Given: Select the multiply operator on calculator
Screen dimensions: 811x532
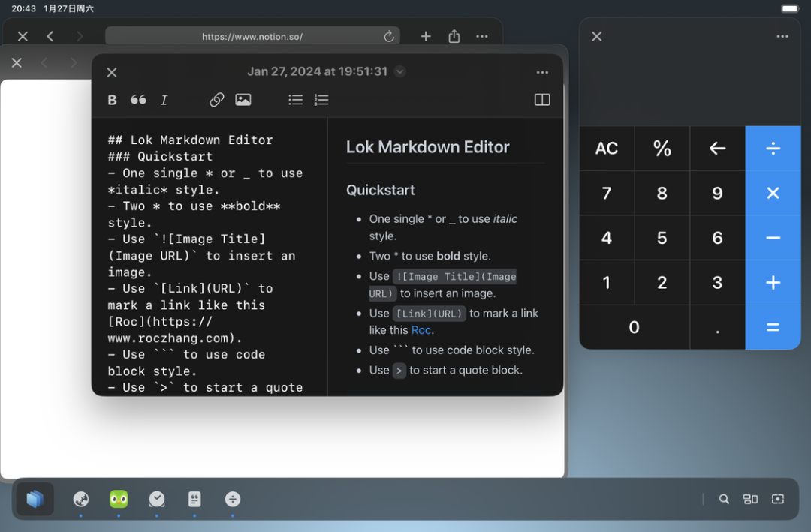Looking at the screenshot, I should (773, 193).
